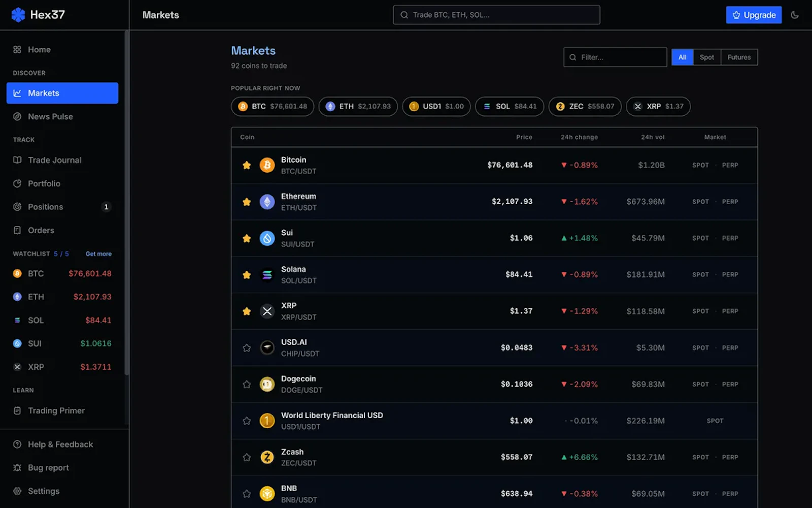Screen dimensions: 812x508
Task: Focus the Trade BTC, ETH, SOL search field
Action: 496,15
